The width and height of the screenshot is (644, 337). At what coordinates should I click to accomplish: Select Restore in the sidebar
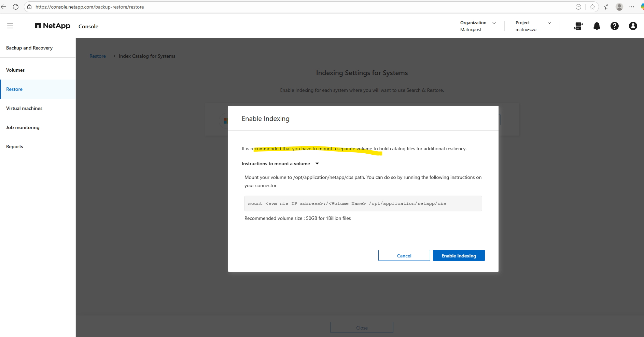coord(38,89)
